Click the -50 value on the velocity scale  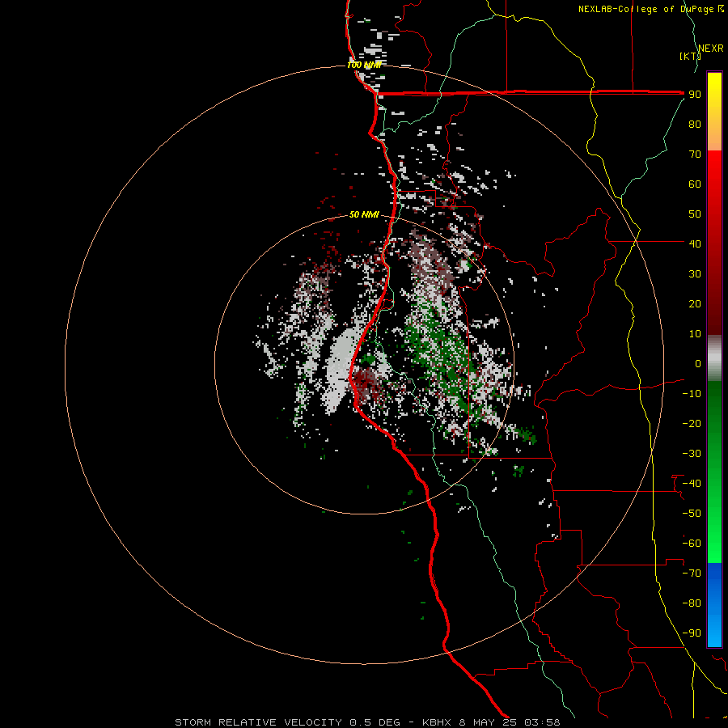tap(692, 514)
